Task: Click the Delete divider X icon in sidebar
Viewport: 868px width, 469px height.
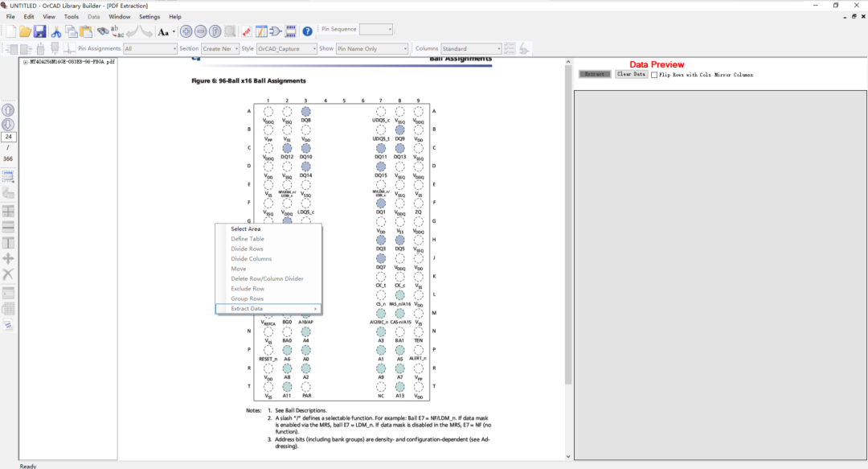Action: 8,274
